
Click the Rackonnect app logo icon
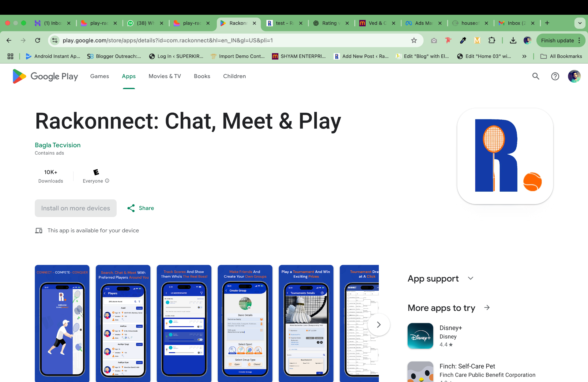[x=505, y=156]
